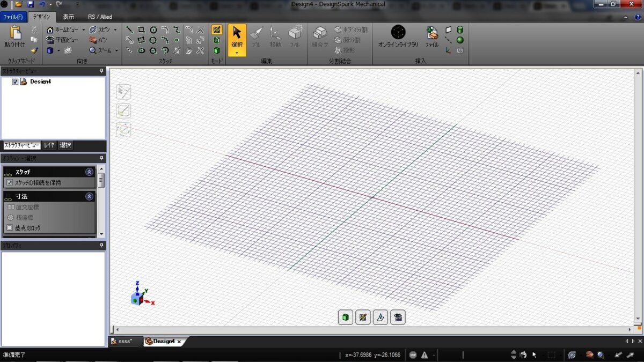The width and height of the screenshot is (644, 362).
Task: Click the Home view (ホームビュー) icon
Action: 50,30
